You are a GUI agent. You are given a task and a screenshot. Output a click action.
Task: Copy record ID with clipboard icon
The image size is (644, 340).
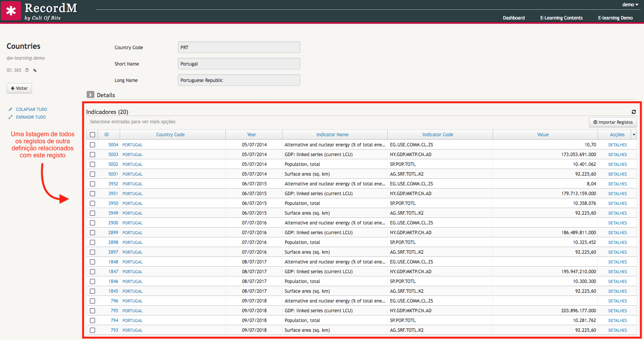pos(27,70)
